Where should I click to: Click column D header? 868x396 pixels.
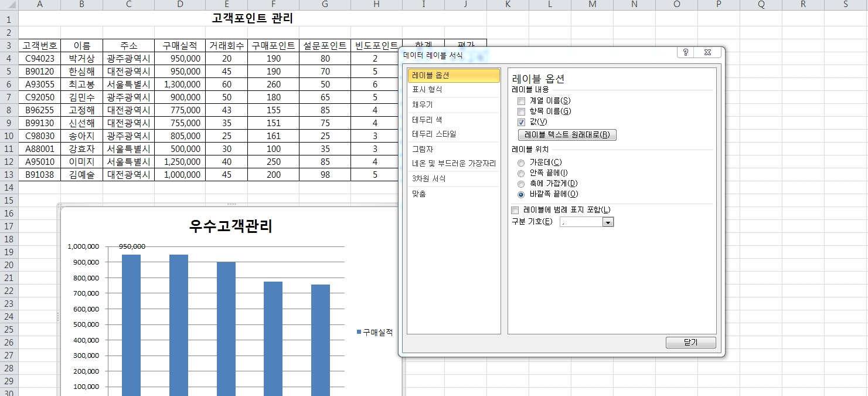tap(180, 5)
